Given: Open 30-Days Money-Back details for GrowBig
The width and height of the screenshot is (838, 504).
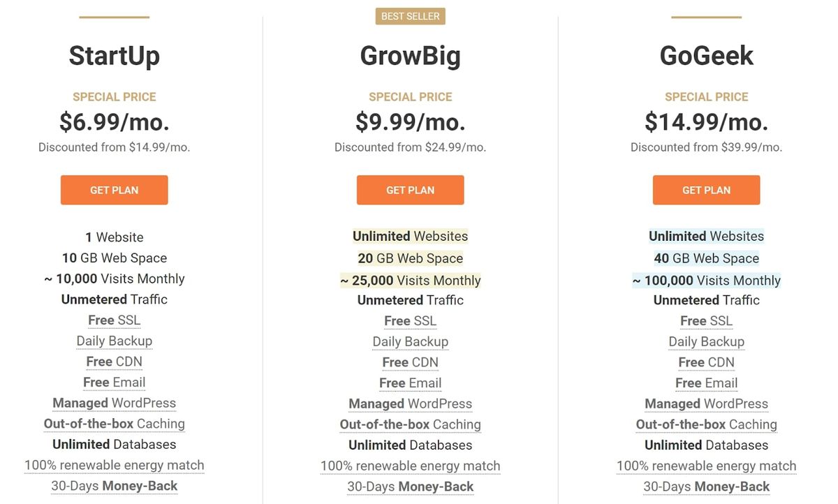Looking at the screenshot, I should pos(410,486).
